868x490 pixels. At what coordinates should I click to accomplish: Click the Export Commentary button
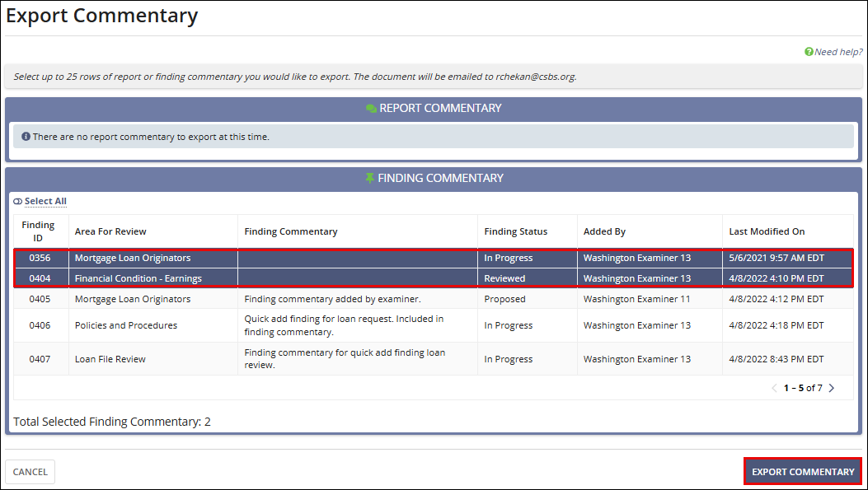(802, 471)
